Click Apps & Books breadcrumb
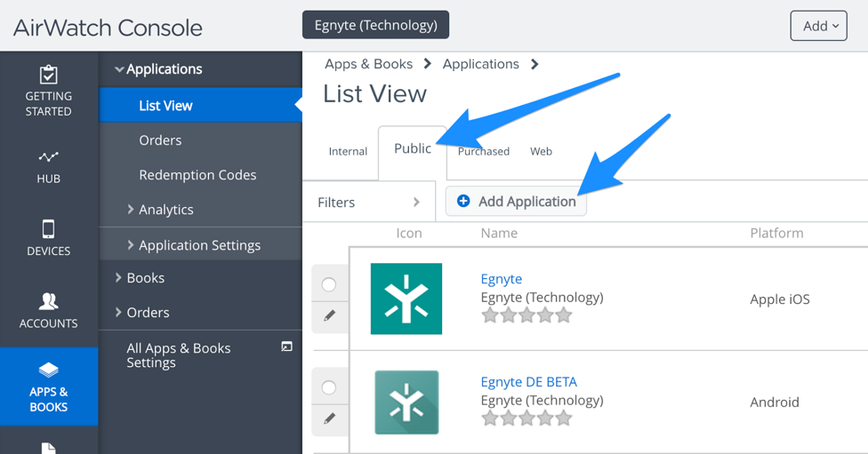The image size is (868, 454). click(x=369, y=64)
